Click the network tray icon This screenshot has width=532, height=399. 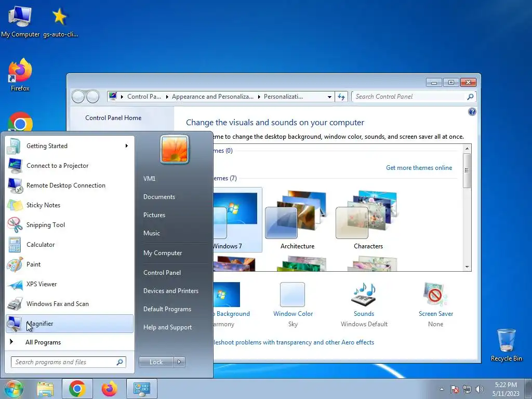[x=467, y=389]
